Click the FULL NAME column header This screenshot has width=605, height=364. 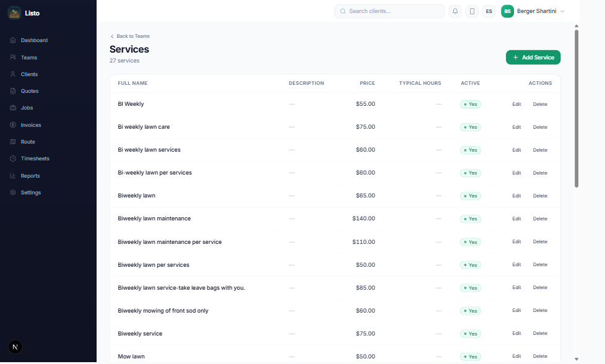point(133,83)
